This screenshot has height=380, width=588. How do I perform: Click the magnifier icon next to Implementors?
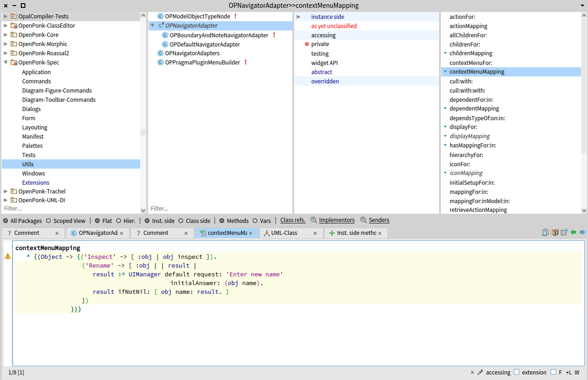pyautogui.click(x=314, y=220)
